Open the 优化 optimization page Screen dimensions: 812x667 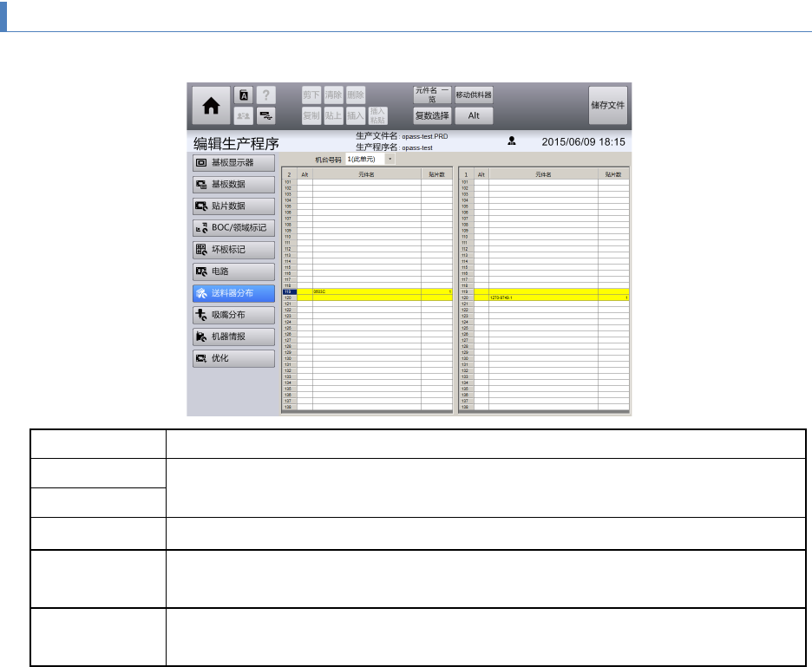coord(233,358)
